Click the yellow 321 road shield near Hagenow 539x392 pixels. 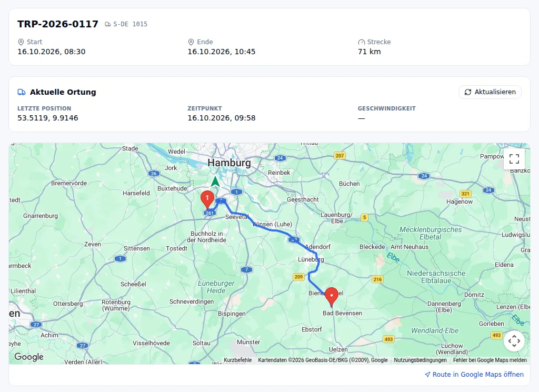pos(465,194)
